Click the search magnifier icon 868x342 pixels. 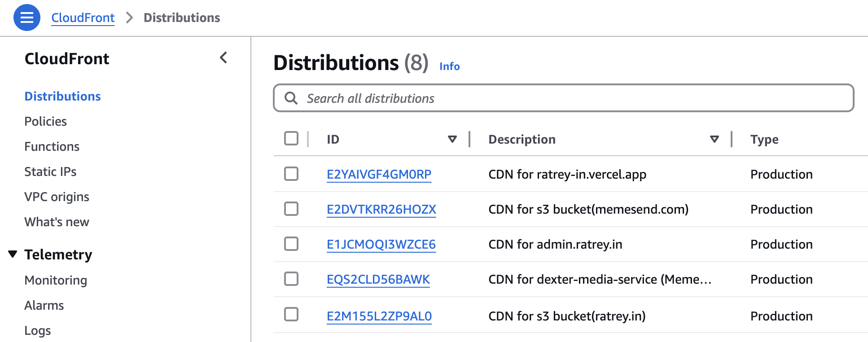coord(291,98)
